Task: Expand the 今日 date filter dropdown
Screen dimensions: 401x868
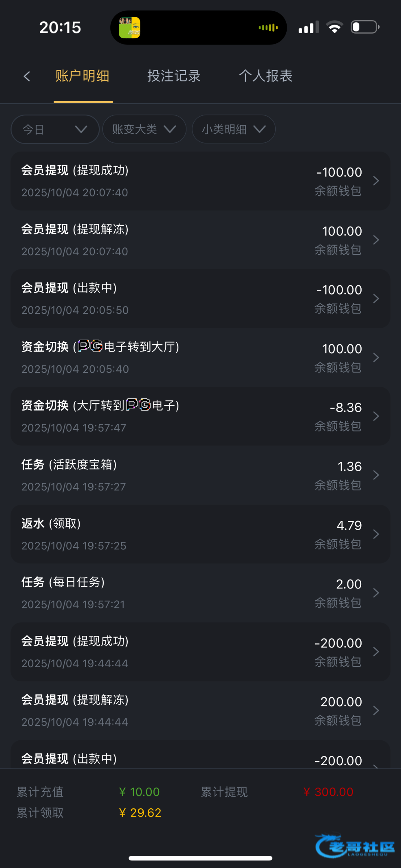Action: point(55,129)
